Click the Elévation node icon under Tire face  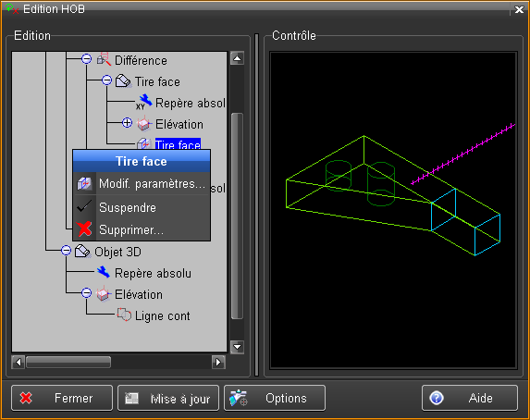click(144, 124)
